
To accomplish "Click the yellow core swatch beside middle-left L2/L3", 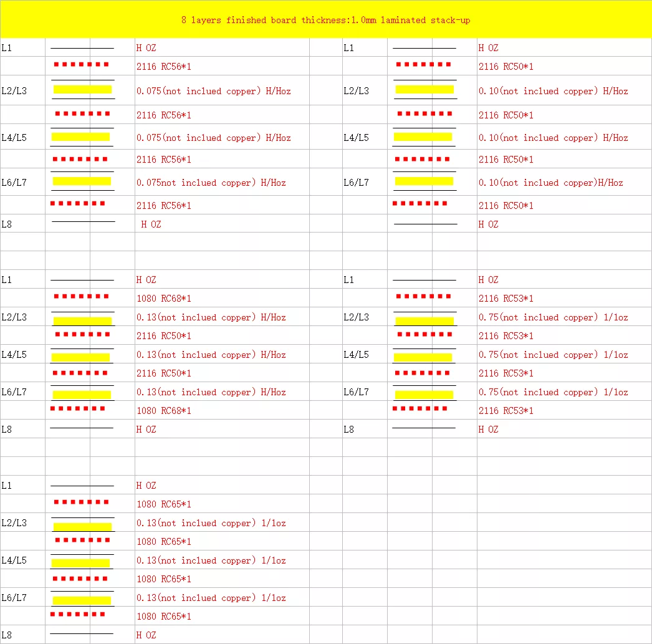I will (82, 320).
